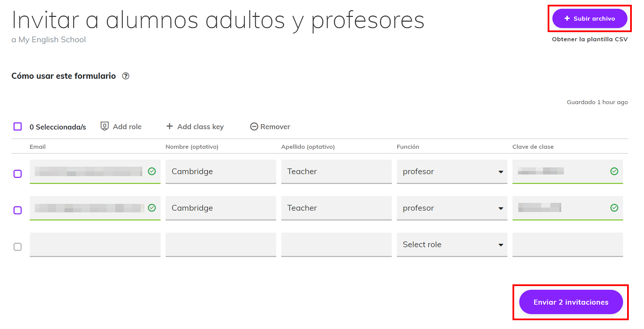Click first row email validation checkmark
This screenshot has height=329, width=644.
152,171
